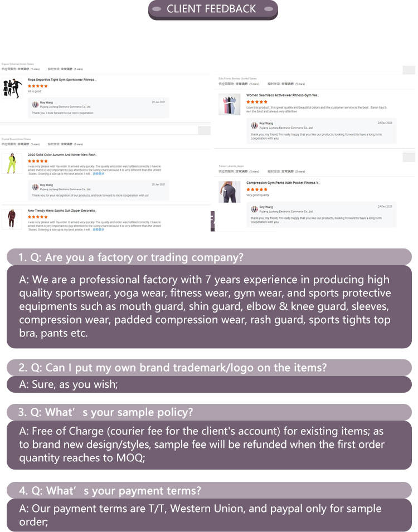Click Roy Wang avatar replying to Women Seamless Activewear review

tap(254, 125)
